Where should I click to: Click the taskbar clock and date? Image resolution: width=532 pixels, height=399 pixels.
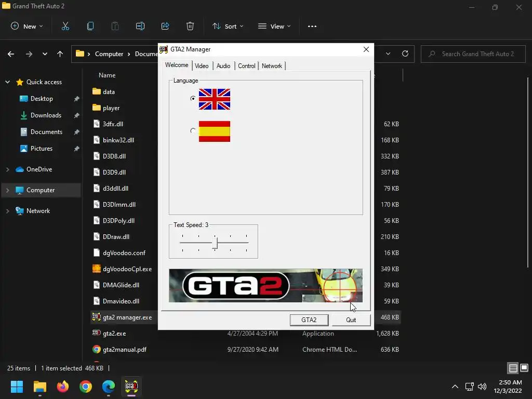point(508,387)
